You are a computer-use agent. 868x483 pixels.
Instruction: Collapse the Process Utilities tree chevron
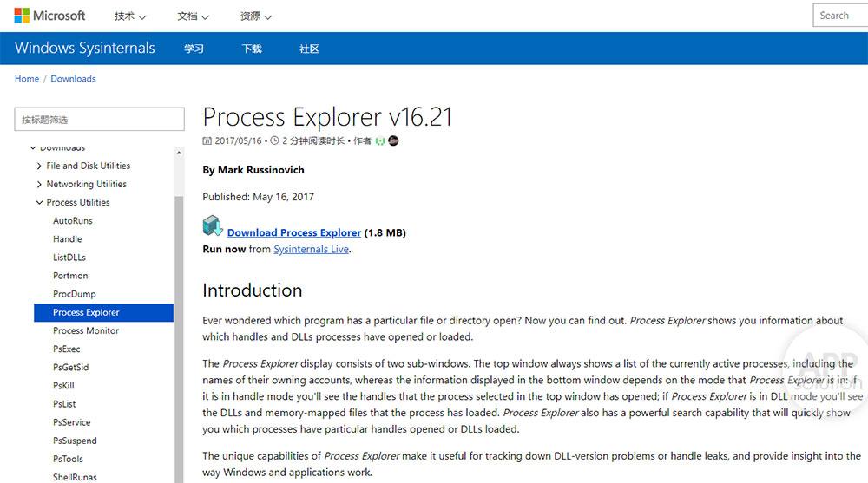[x=40, y=202]
